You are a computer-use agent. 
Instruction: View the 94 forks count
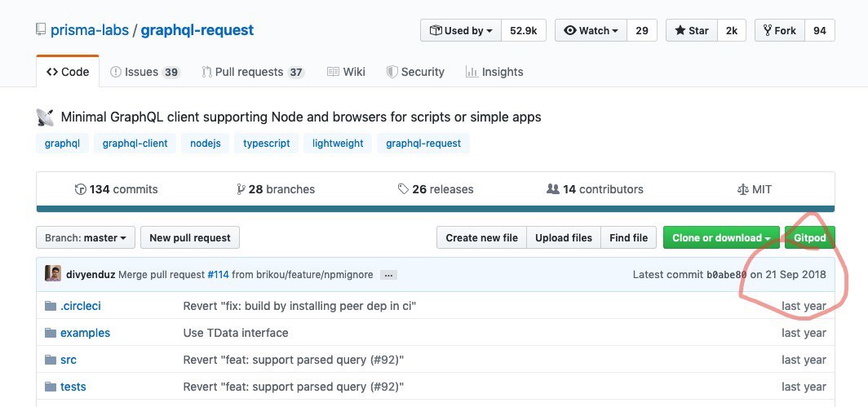tap(820, 30)
